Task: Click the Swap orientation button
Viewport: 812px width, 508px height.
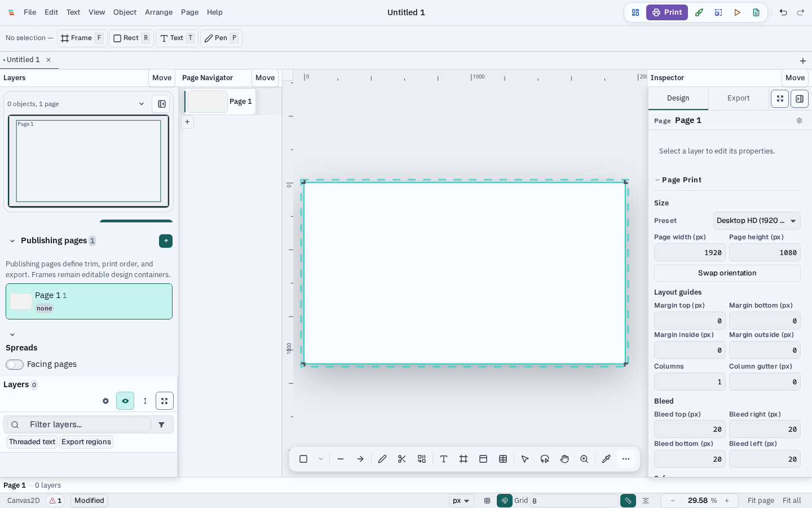Action: click(x=727, y=273)
